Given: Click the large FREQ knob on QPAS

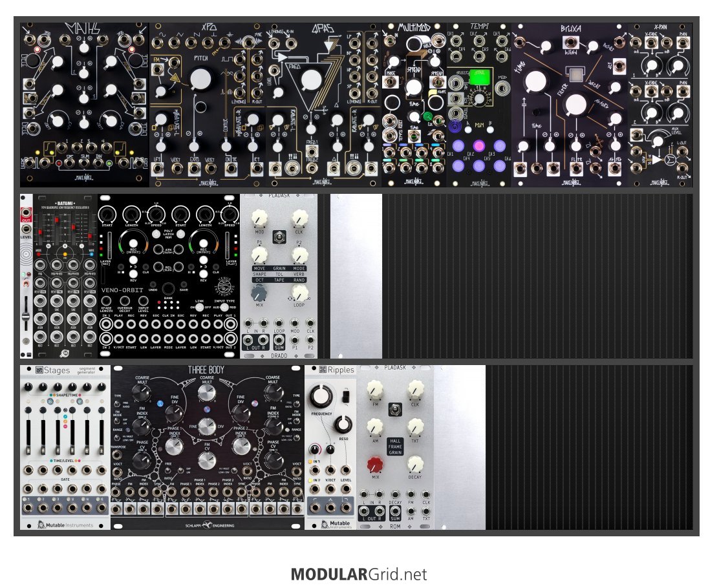Looking at the screenshot, I should click(312, 80).
